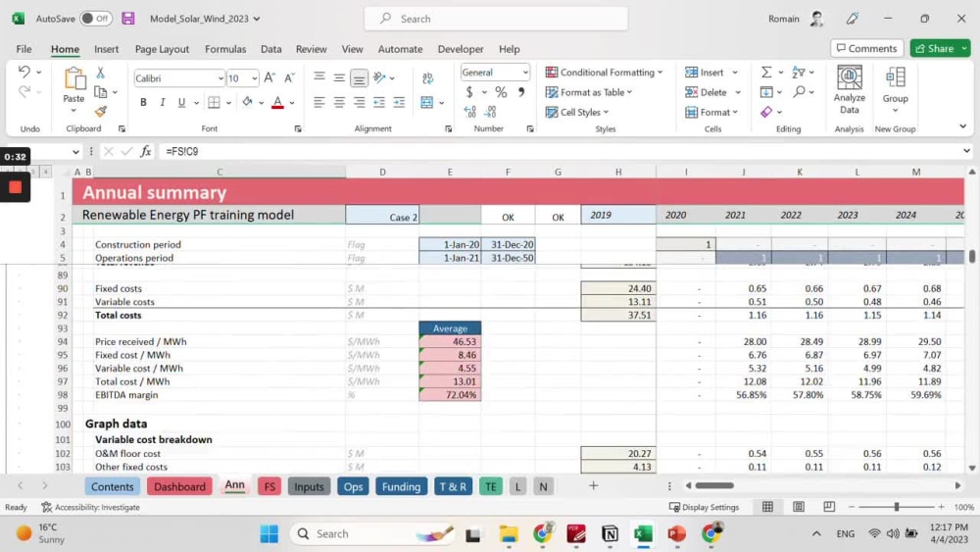This screenshot has height=552, width=980.
Task: Open the Data ribbon tab
Action: [271, 49]
